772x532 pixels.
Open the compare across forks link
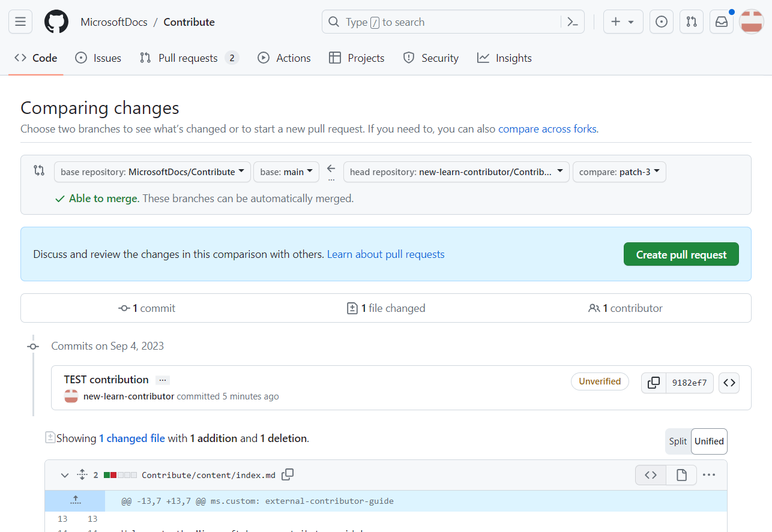point(547,128)
